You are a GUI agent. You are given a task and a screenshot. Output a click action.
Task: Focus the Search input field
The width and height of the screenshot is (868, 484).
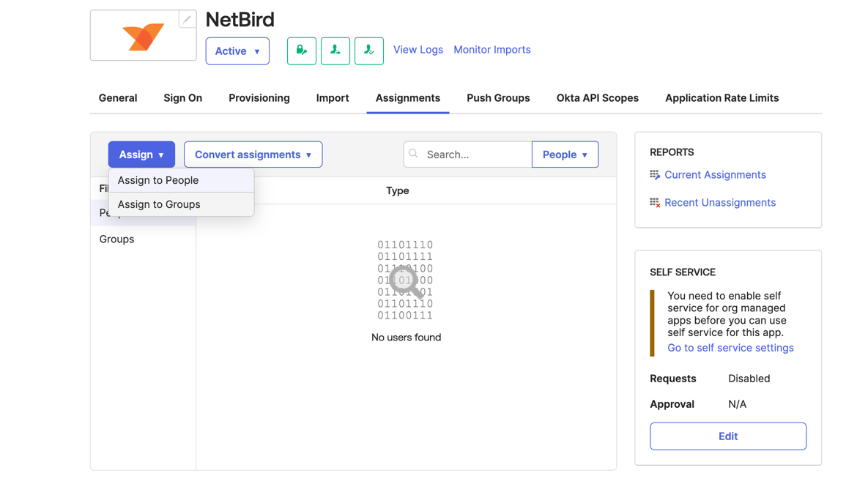468,154
